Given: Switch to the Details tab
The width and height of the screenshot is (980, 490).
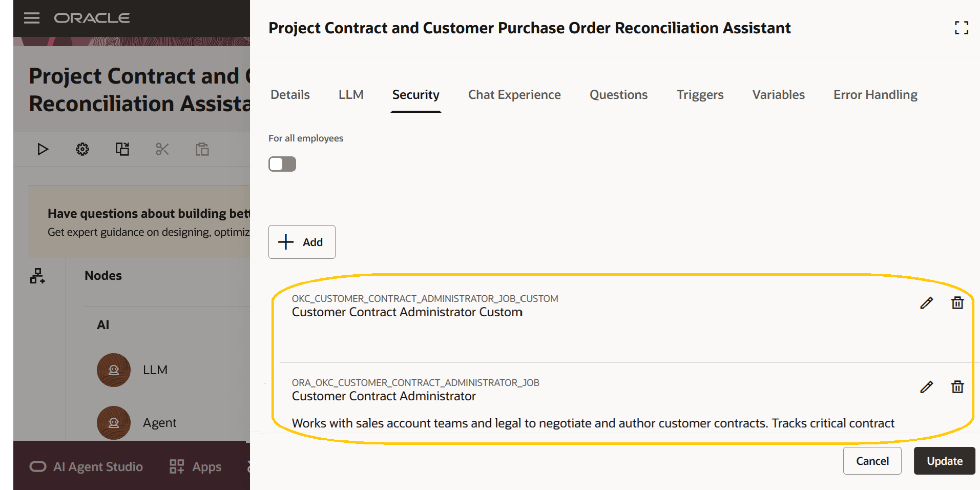Looking at the screenshot, I should point(290,95).
